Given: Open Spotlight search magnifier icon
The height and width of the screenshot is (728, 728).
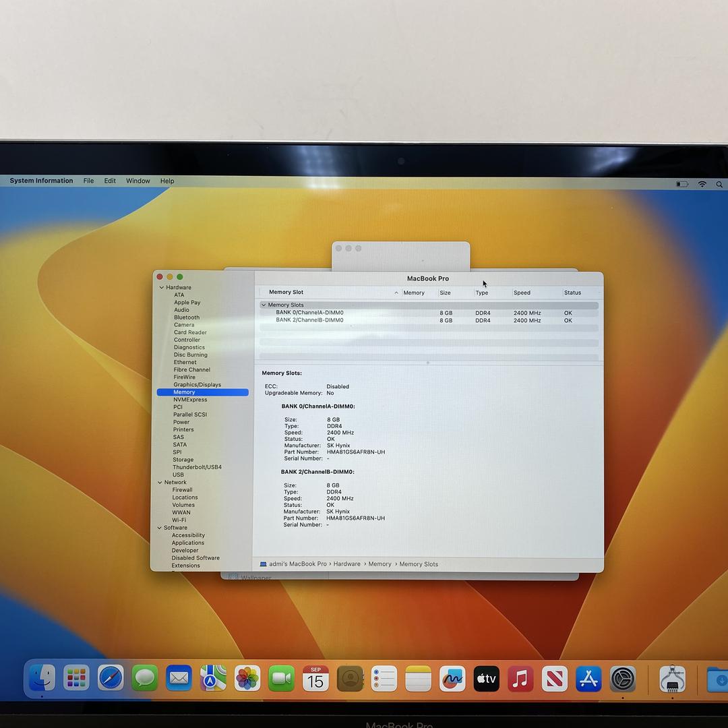Looking at the screenshot, I should (x=719, y=184).
